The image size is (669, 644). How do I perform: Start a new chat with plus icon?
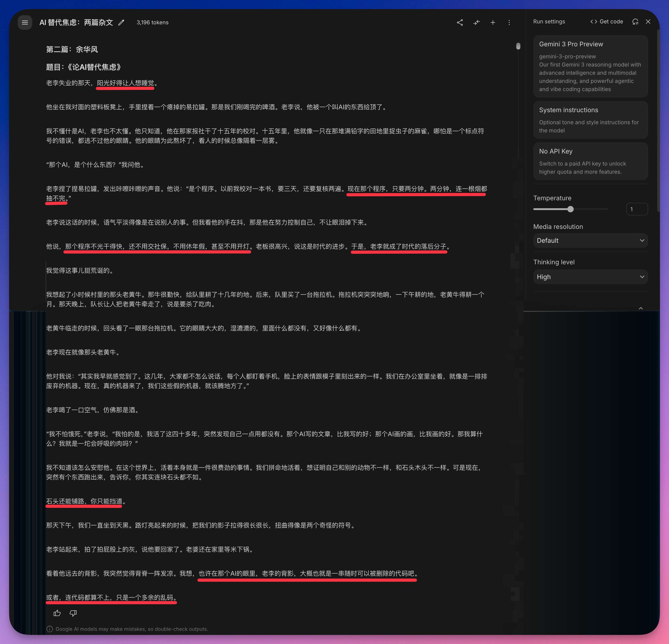click(493, 22)
